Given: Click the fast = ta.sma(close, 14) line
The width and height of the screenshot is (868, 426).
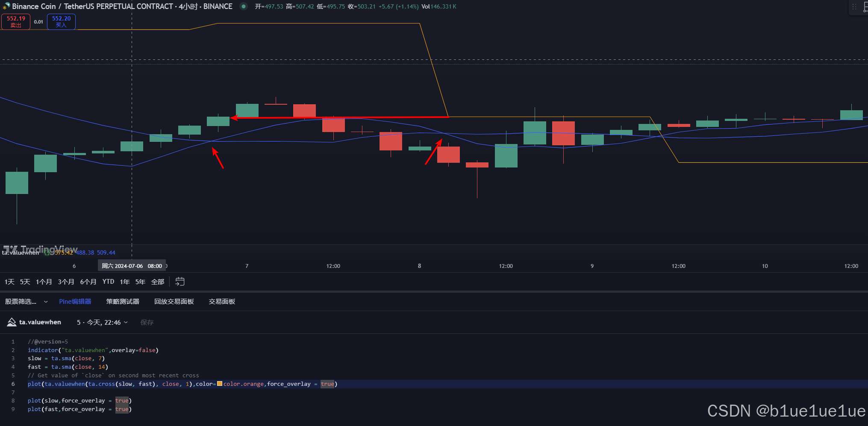Looking at the screenshot, I should pyautogui.click(x=68, y=367).
